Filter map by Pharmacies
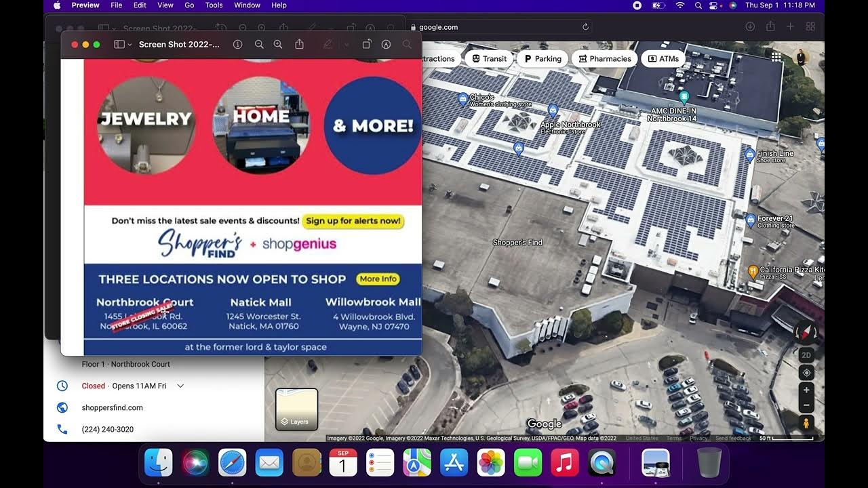Image resolution: width=868 pixels, height=488 pixels. coord(604,59)
